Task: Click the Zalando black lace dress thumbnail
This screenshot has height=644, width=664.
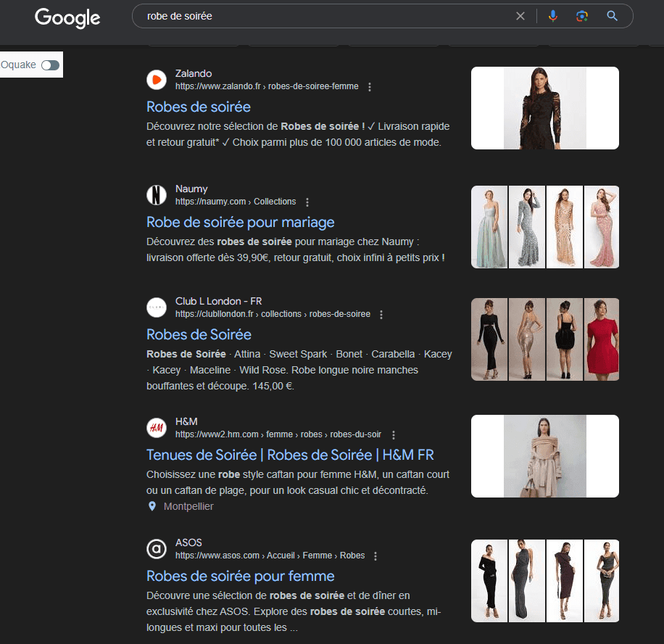Action: (545, 108)
